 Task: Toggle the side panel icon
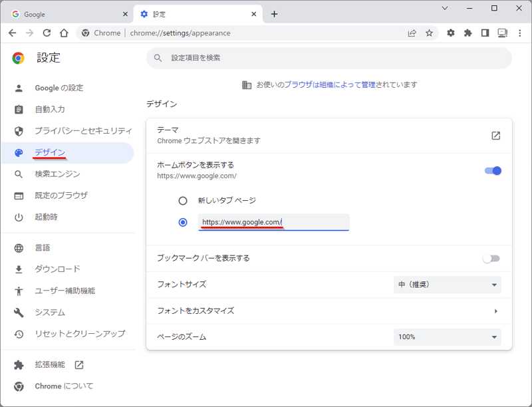tap(485, 33)
